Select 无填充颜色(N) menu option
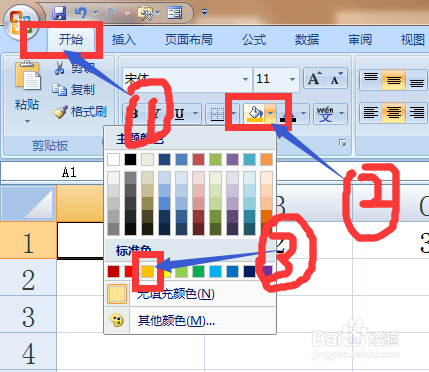Viewport: 429px width, 372px height. [190, 294]
